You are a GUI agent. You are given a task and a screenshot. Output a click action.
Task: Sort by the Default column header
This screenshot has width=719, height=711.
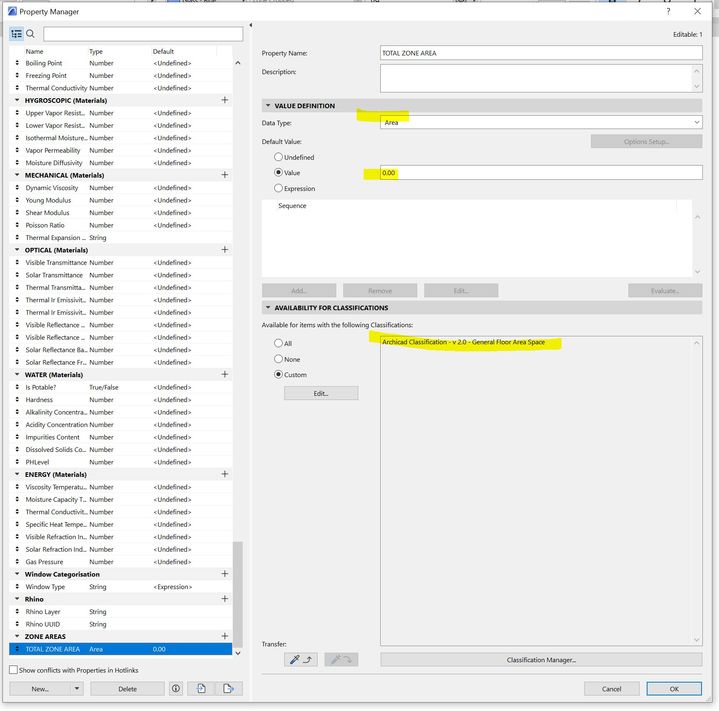[163, 51]
